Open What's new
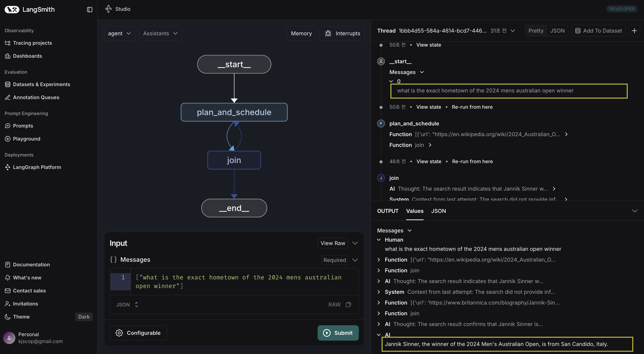The image size is (644, 354). coord(27,277)
